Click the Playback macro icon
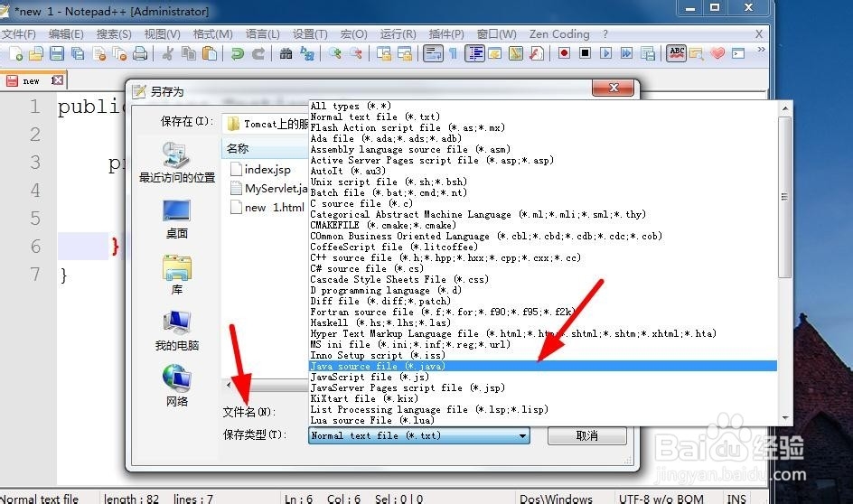The image size is (853, 504). pyautogui.click(x=605, y=53)
